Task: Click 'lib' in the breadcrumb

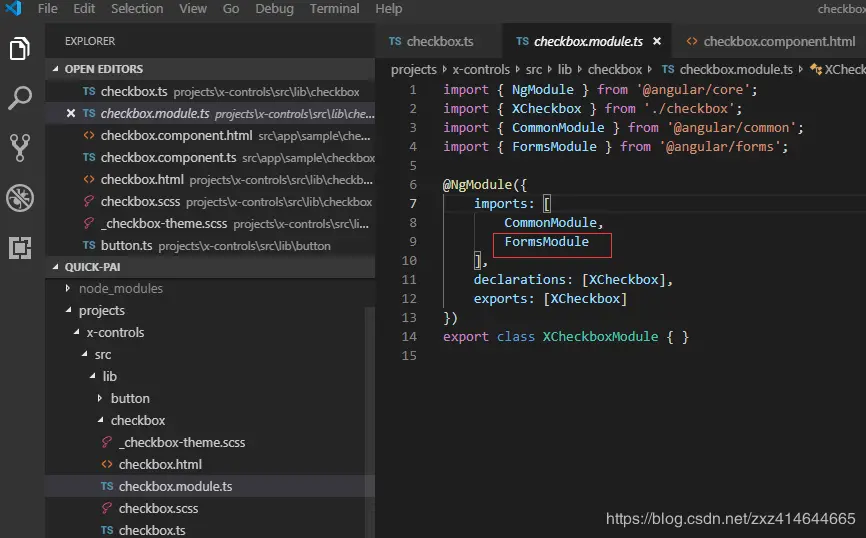Action: click(564, 70)
